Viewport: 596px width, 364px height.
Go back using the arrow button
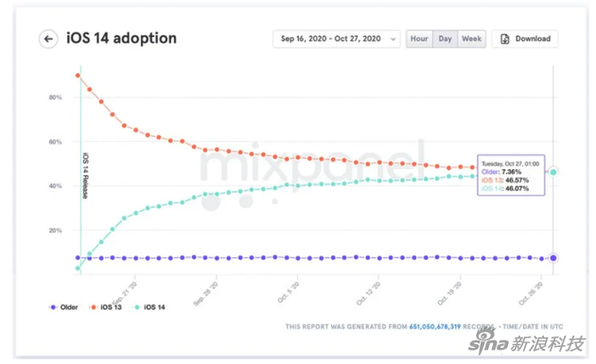48,39
